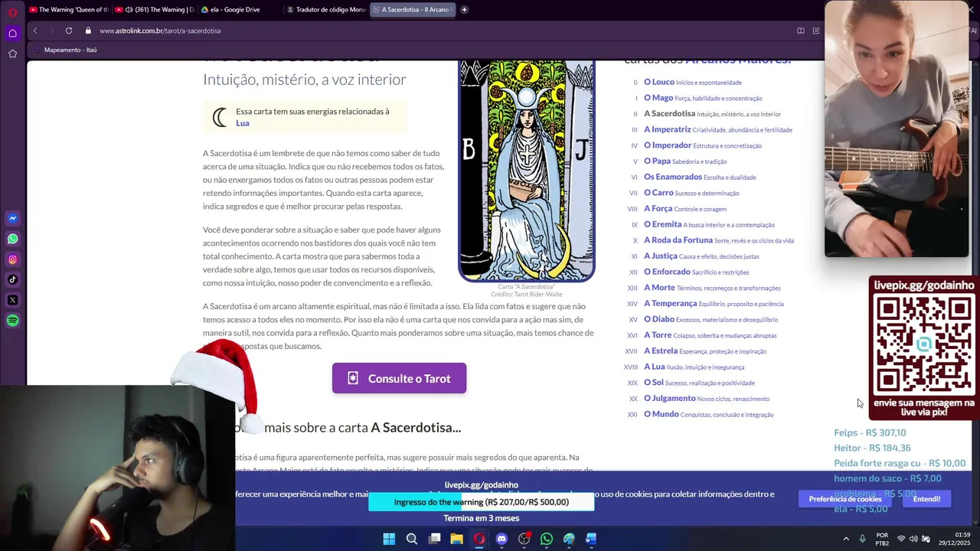
Task: Go back with the browser back arrow
Action: point(35,31)
